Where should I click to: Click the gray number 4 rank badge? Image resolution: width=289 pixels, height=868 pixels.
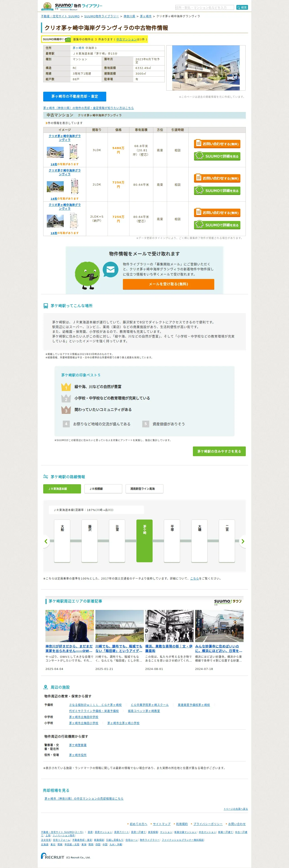click(x=66, y=424)
